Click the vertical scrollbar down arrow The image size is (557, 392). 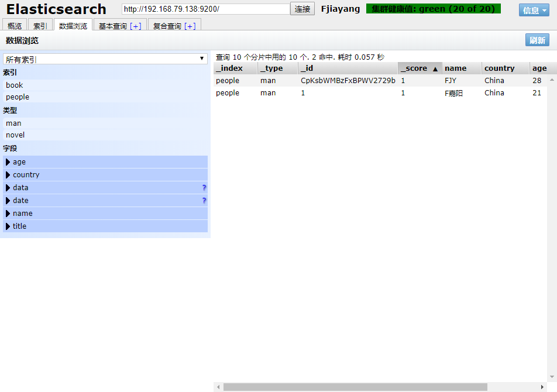click(552, 377)
